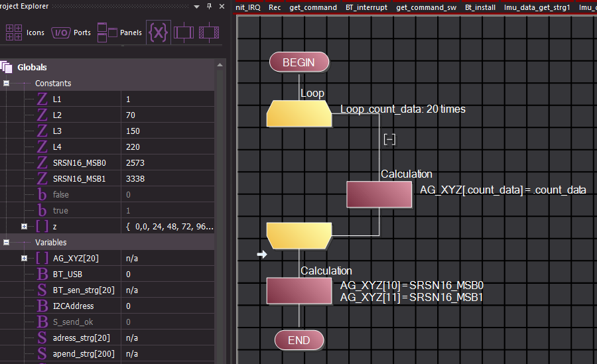Click the macros icon right of {X}
The width and height of the screenshot is (597, 364).
point(183,32)
